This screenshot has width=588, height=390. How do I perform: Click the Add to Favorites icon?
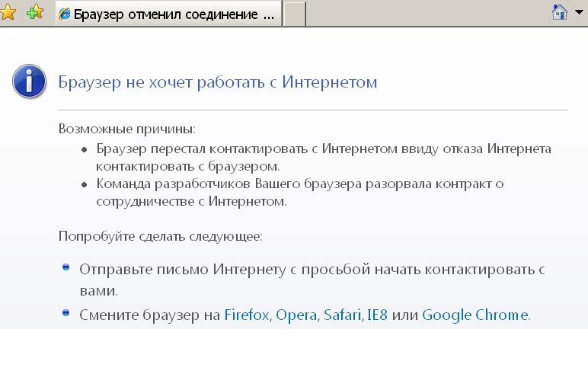click(x=34, y=12)
